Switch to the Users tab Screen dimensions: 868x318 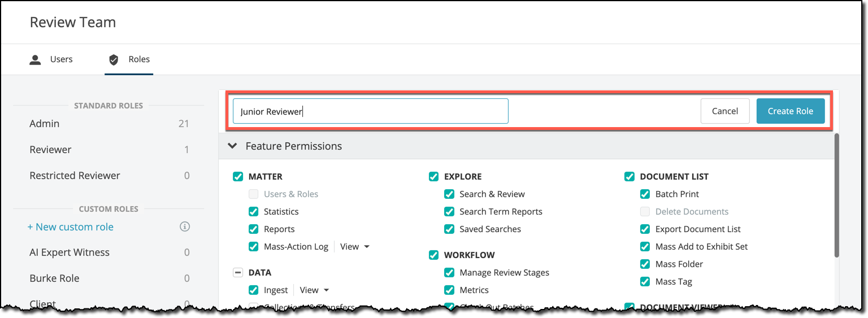pos(51,59)
